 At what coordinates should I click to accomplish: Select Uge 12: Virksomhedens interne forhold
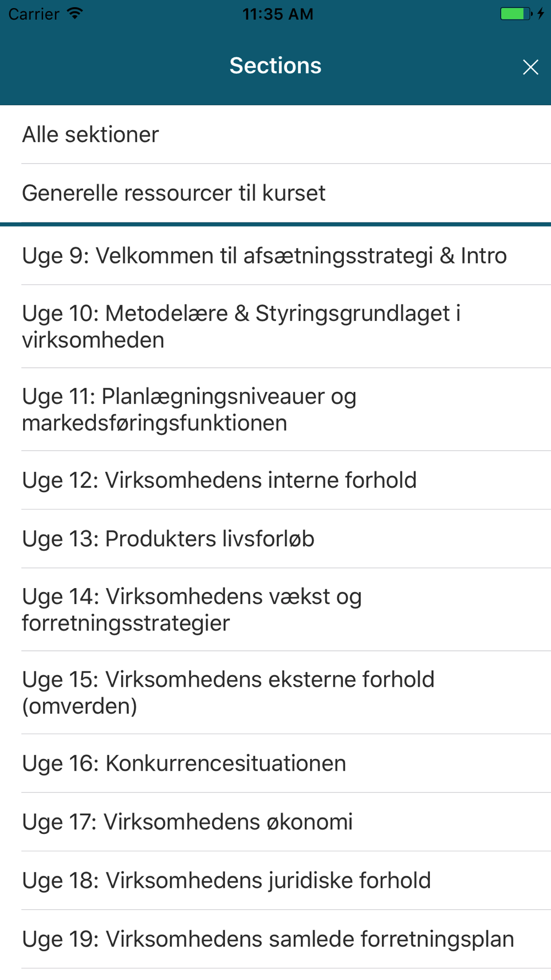(x=275, y=480)
